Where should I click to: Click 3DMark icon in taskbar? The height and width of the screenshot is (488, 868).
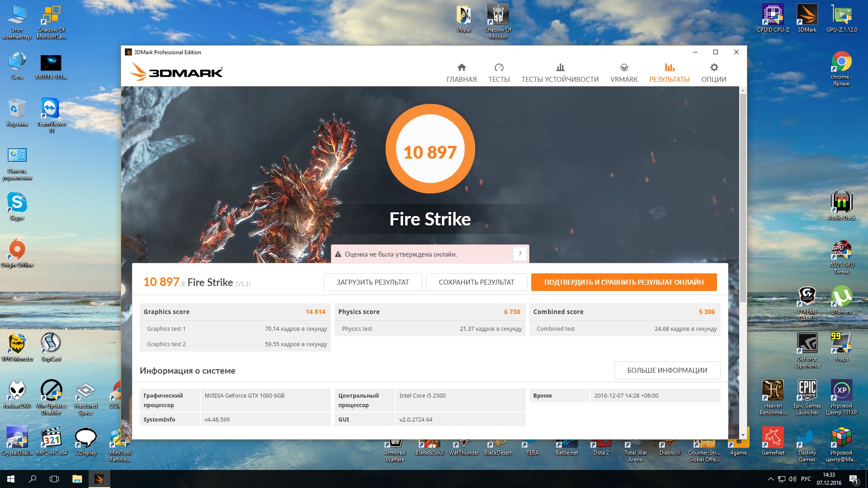click(x=99, y=479)
